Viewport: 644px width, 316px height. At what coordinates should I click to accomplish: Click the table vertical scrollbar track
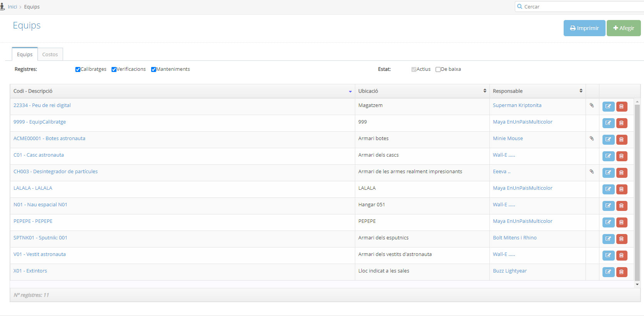[637, 192]
